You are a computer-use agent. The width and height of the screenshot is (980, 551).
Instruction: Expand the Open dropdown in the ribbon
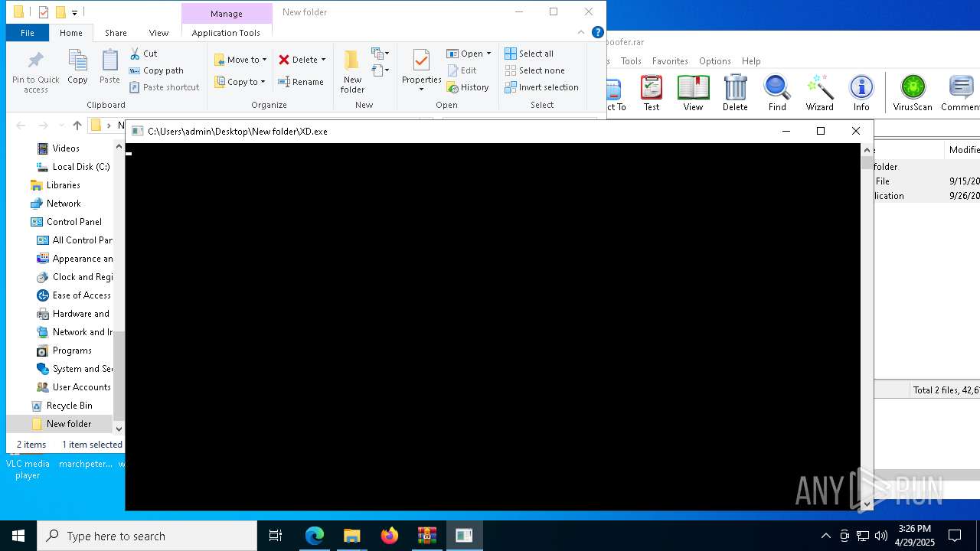[488, 54]
